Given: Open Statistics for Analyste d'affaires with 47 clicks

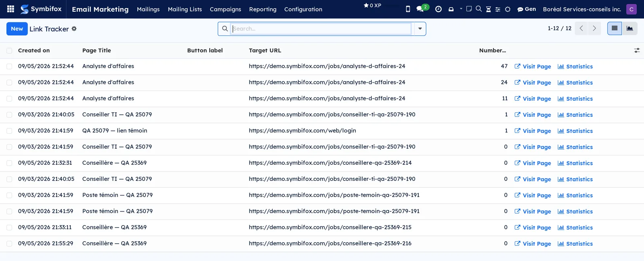Looking at the screenshot, I should [575, 66].
